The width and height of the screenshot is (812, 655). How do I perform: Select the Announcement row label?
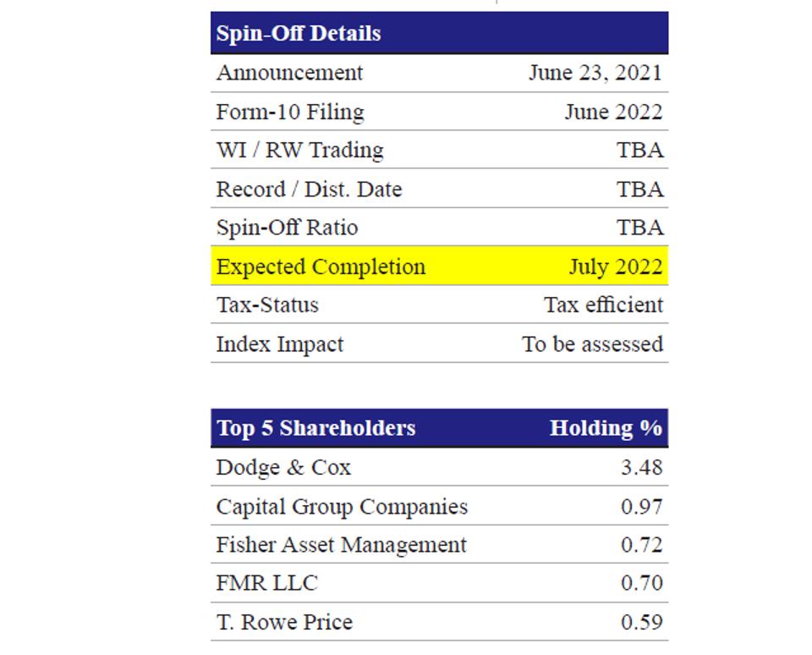[289, 73]
